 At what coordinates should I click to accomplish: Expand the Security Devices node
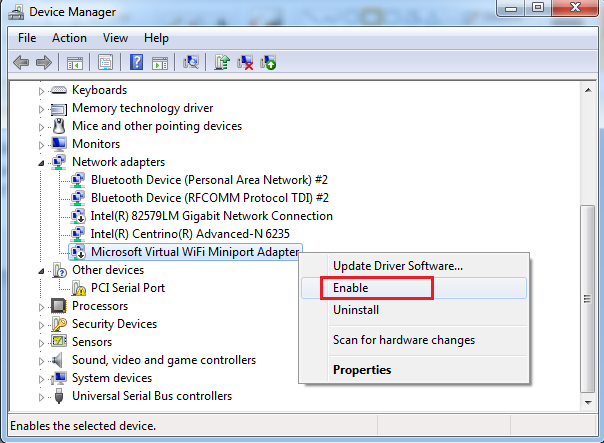(41, 325)
